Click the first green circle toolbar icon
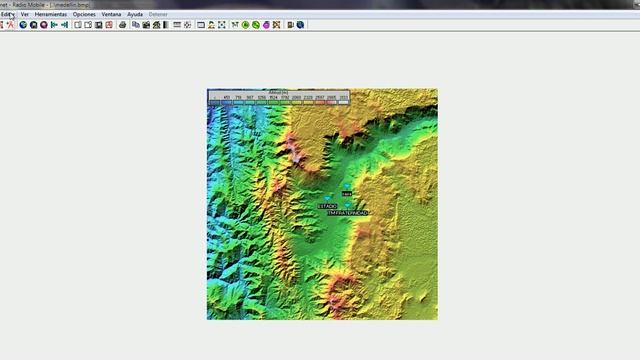Image resolution: width=640 pixels, height=360 pixels. point(245,25)
